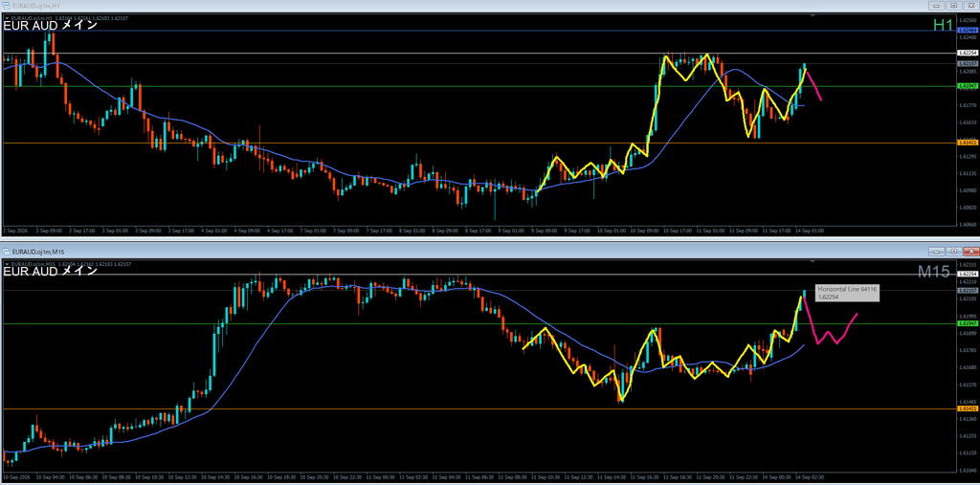Click the Horizontal Line 64116 tooltip
Image resolution: width=980 pixels, height=485 pixels.
pyautogui.click(x=847, y=293)
